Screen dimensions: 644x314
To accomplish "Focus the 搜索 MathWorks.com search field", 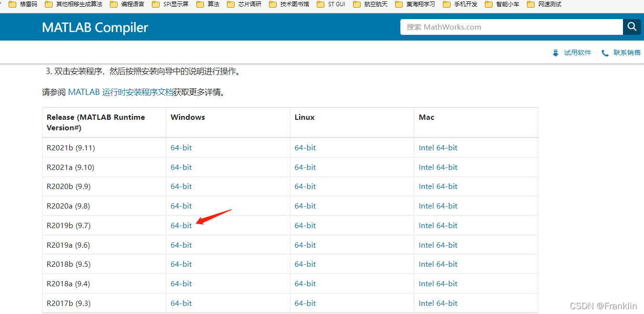I will point(512,27).
